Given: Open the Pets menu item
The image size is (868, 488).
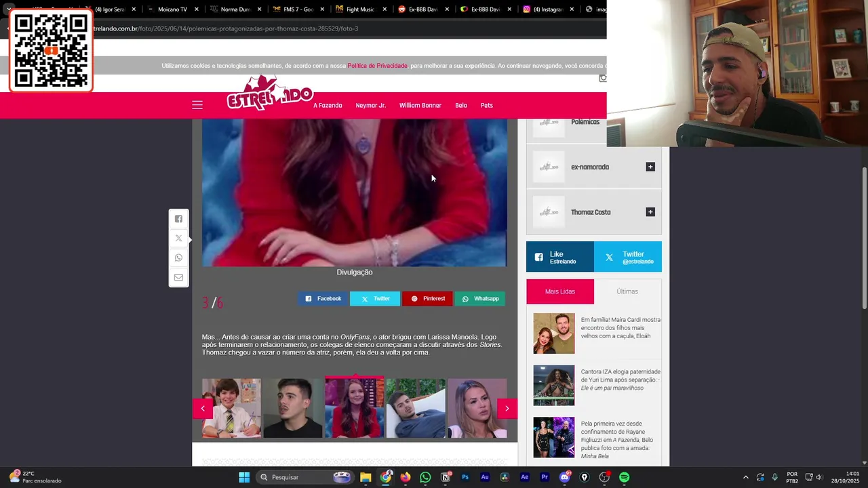Looking at the screenshot, I should tap(487, 106).
